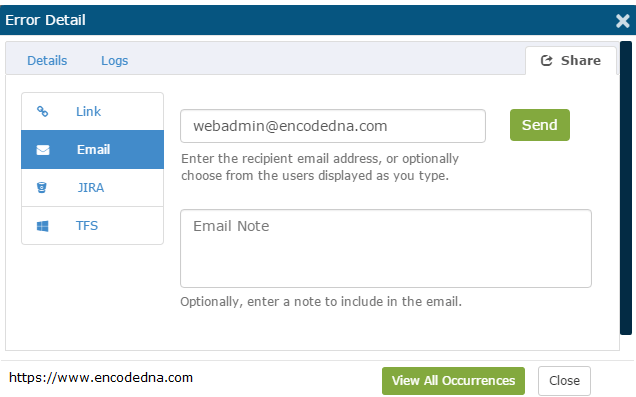Choose the JIRA sharing option
The width and height of the screenshot is (636, 397).
click(92, 188)
